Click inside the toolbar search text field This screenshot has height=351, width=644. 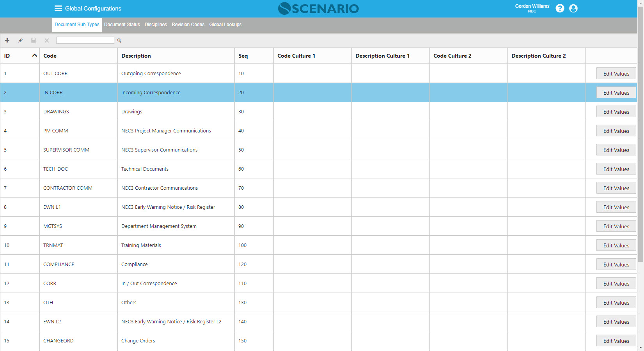click(85, 40)
